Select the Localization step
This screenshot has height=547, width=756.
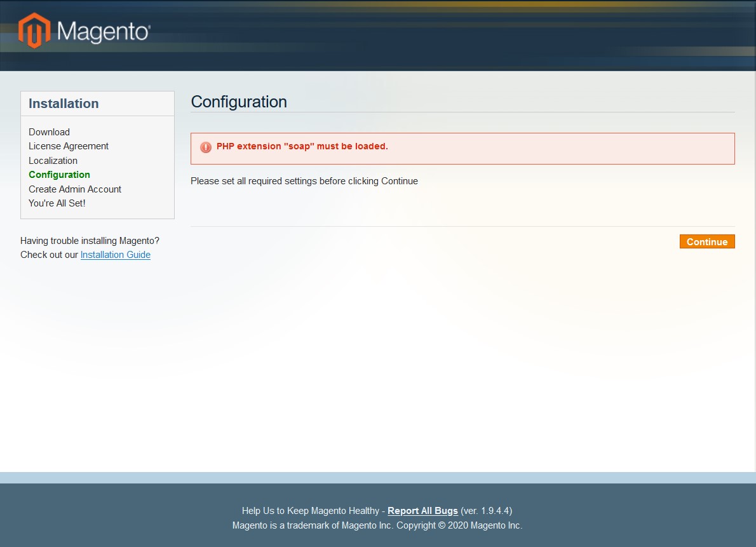click(53, 160)
